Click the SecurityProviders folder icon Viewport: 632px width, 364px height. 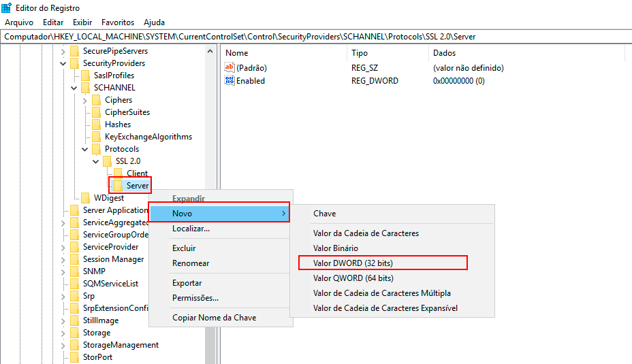click(74, 63)
